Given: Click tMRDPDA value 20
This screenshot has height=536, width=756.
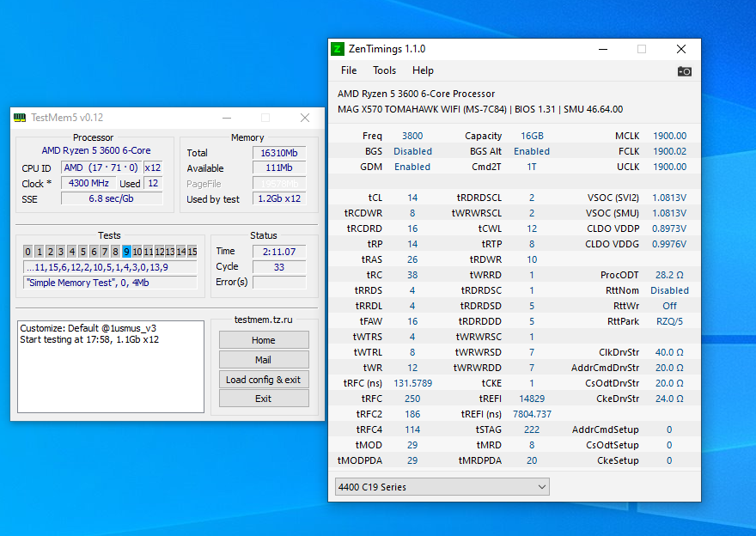Looking at the screenshot, I should pyautogui.click(x=532, y=460).
